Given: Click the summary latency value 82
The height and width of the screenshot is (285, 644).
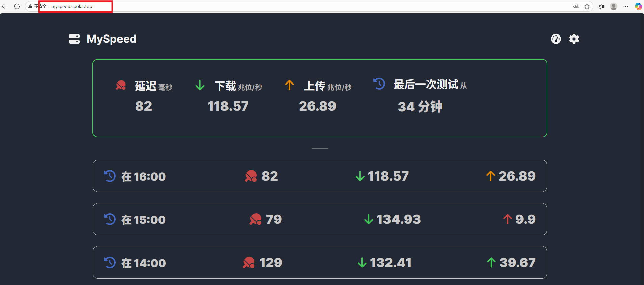Looking at the screenshot, I should (144, 106).
